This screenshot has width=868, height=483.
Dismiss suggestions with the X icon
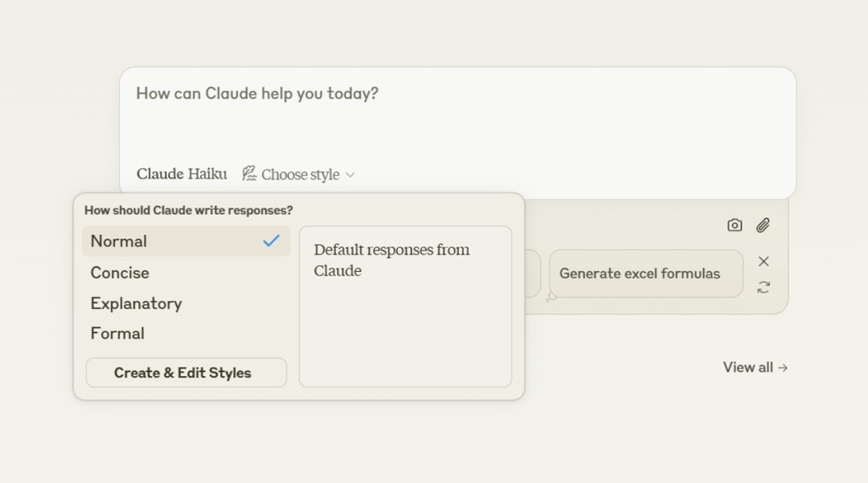tap(764, 261)
